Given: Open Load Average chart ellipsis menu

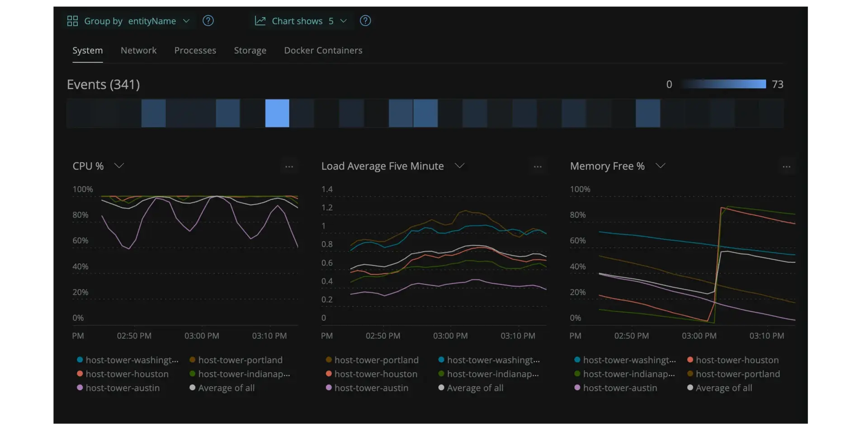Looking at the screenshot, I should click(x=538, y=167).
